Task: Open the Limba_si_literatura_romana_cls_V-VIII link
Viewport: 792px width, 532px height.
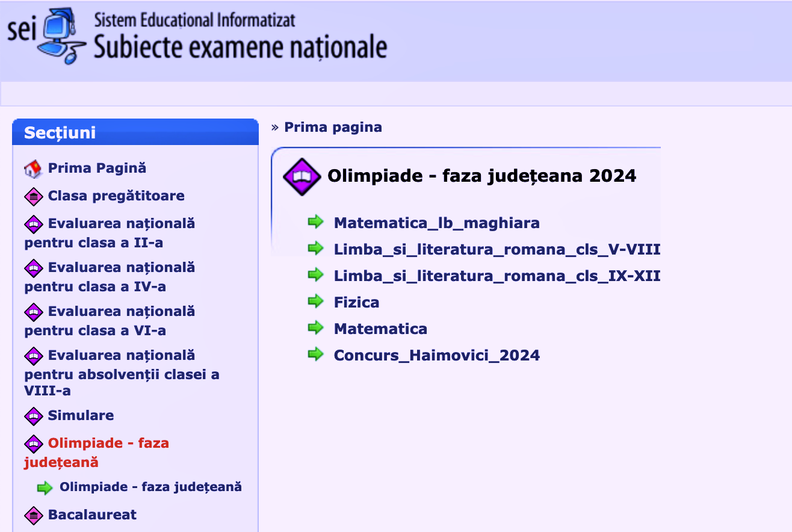Action: [x=497, y=250]
